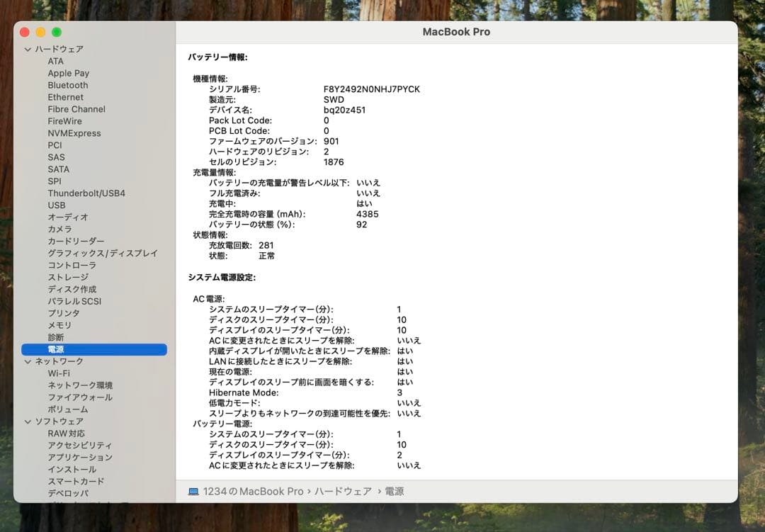The height and width of the screenshot is (532, 765).
Task: Click full charge capacity value 4385
Action: tap(368, 214)
